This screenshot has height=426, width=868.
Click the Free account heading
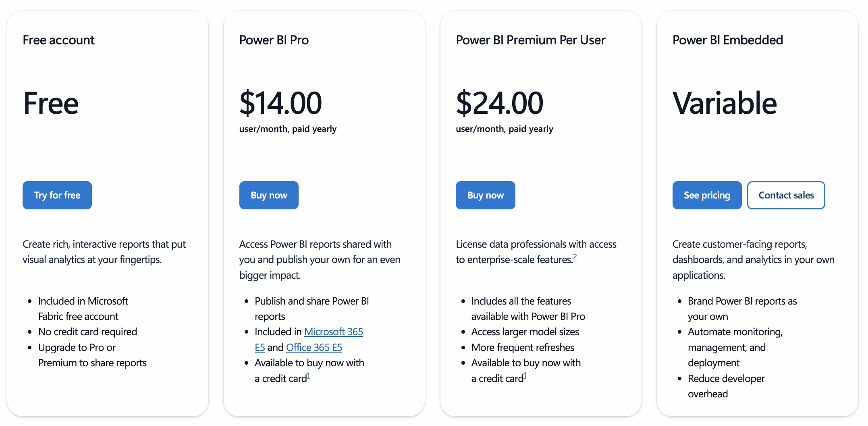(x=58, y=40)
